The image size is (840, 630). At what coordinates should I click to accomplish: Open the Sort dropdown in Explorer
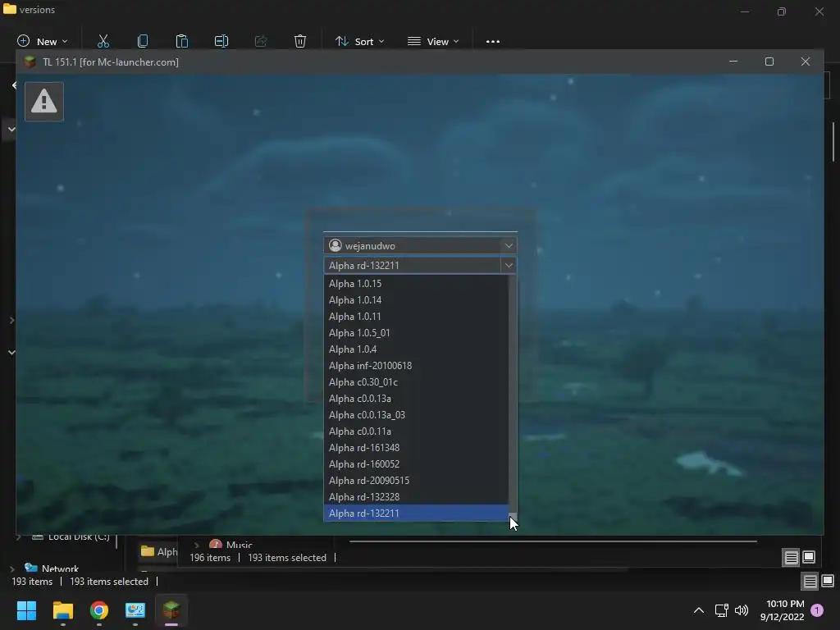(360, 41)
